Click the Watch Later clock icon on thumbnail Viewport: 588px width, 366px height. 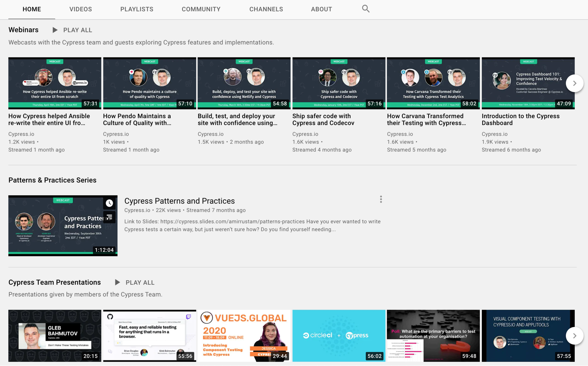click(x=109, y=203)
